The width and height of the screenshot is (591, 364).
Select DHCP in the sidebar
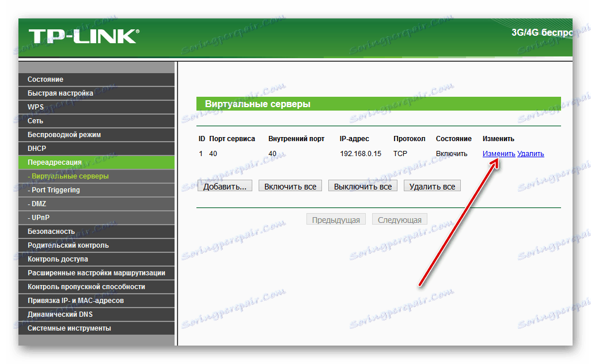tap(97, 149)
